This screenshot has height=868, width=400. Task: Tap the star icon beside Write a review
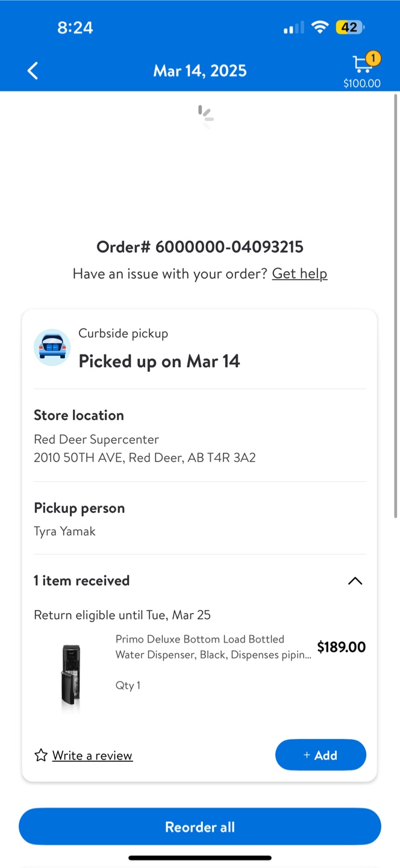click(41, 755)
